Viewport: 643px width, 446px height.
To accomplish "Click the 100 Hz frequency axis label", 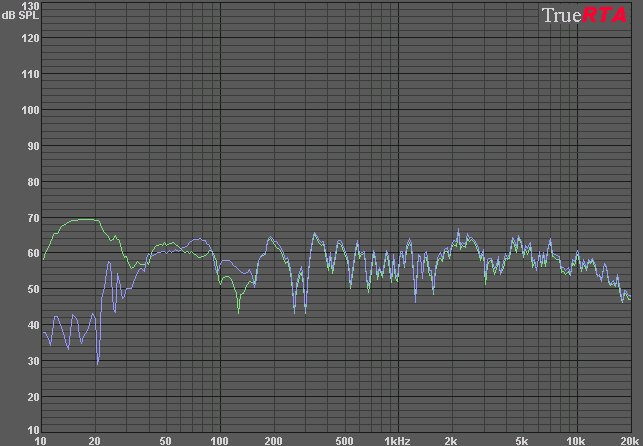I will click(219, 440).
